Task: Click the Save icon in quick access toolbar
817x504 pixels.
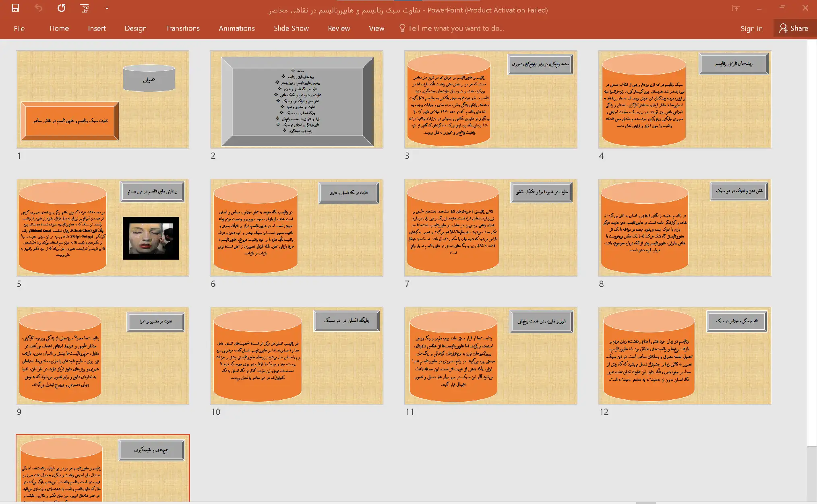Action: (x=15, y=8)
